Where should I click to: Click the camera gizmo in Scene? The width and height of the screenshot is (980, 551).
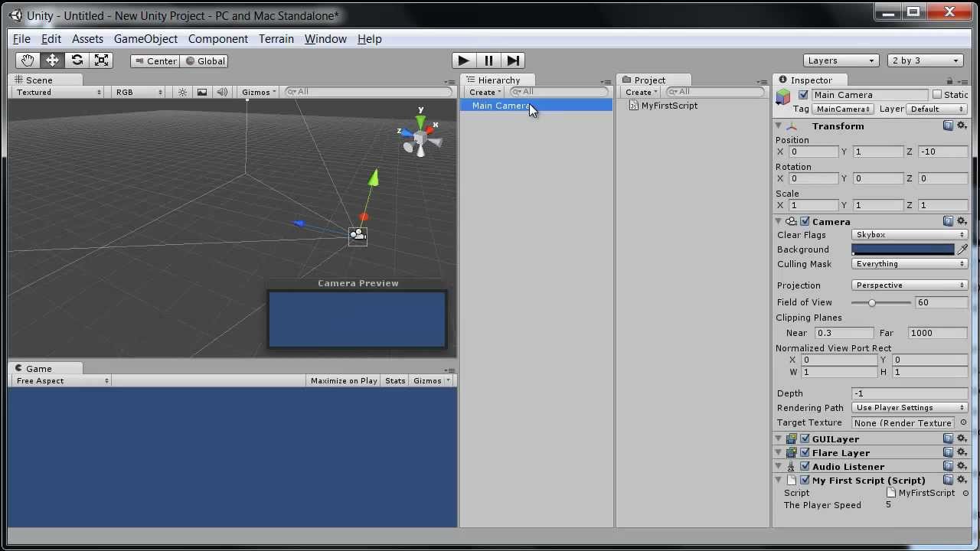tap(358, 235)
